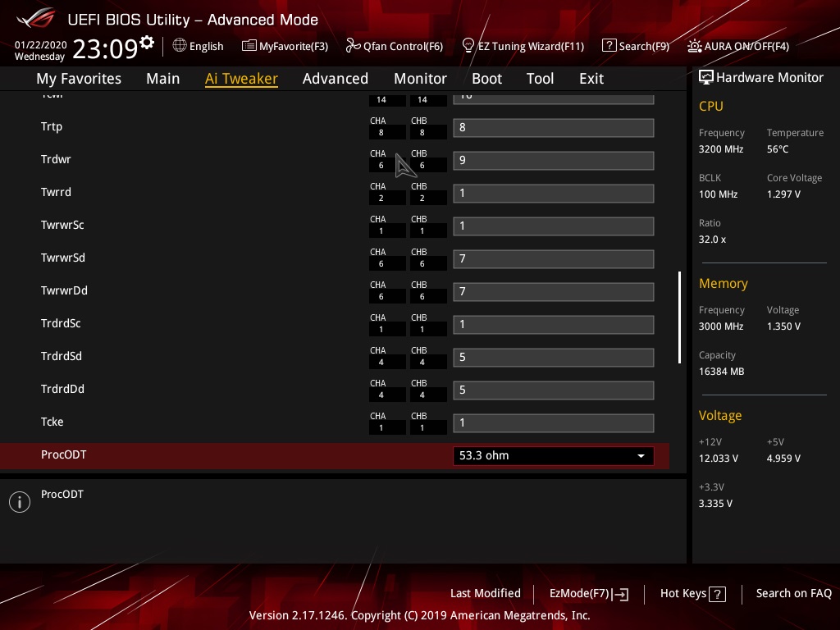Open the 53.3 ohm combo box

click(x=554, y=456)
